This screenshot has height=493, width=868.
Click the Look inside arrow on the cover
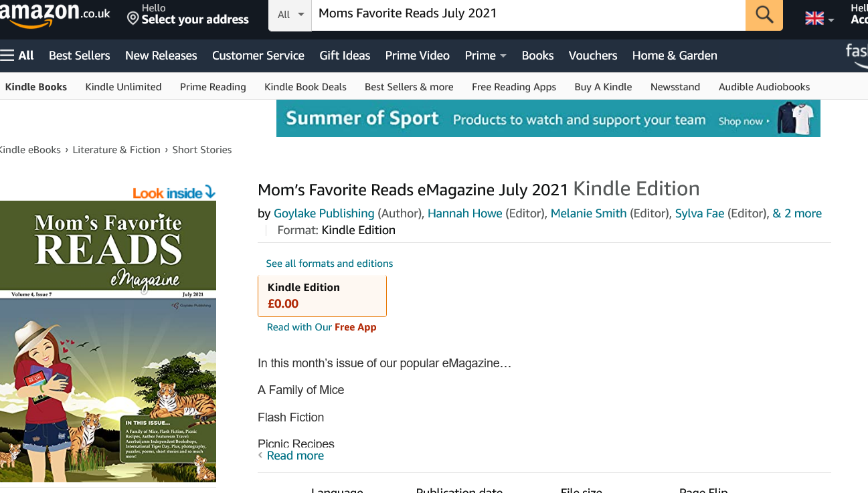pyautogui.click(x=209, y=192)
